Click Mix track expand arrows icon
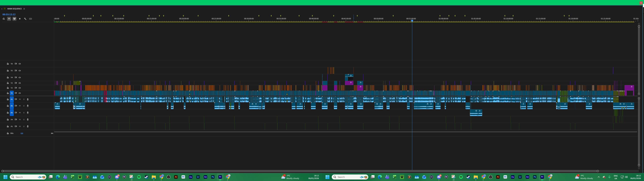The image size is (644, 181). tap(52, 134)
